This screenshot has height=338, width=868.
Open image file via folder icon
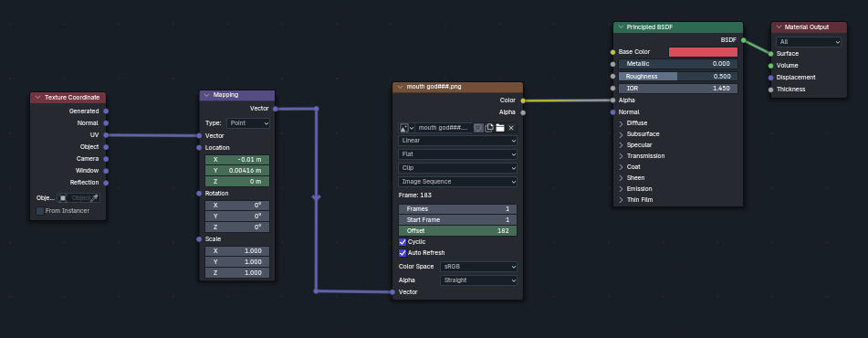[500, 128]
